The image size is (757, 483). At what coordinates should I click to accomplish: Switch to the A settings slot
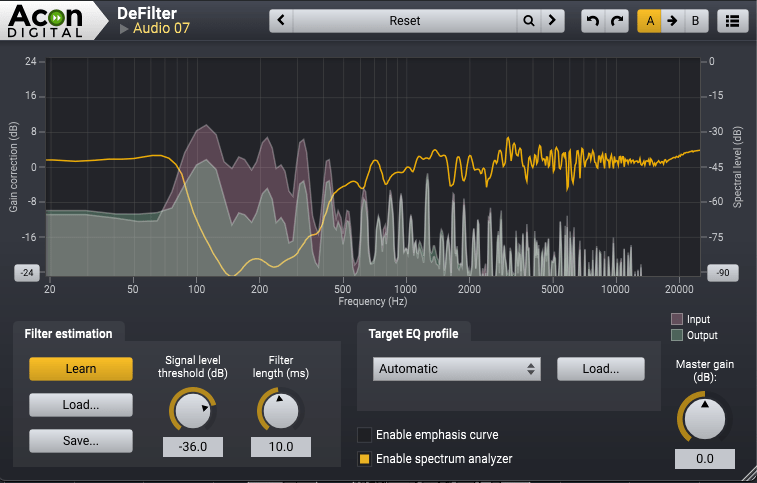(x=649, y=21)
